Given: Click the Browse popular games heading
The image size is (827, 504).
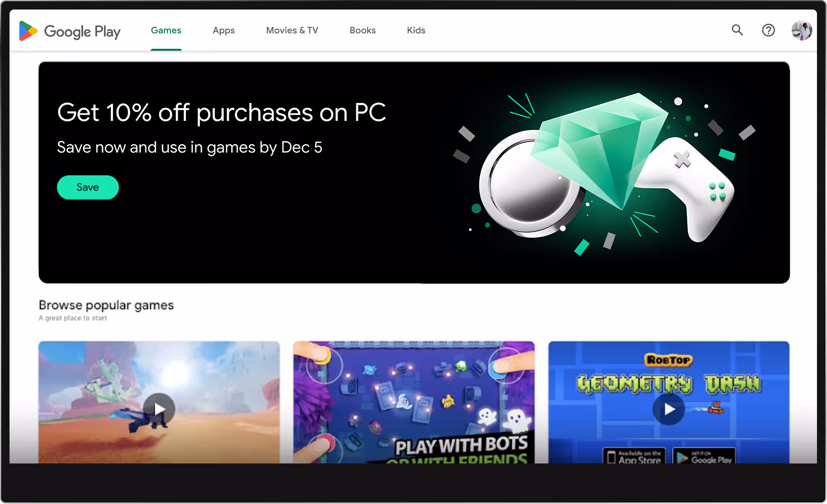Looking at the screenshot, I should pos(106,305).
